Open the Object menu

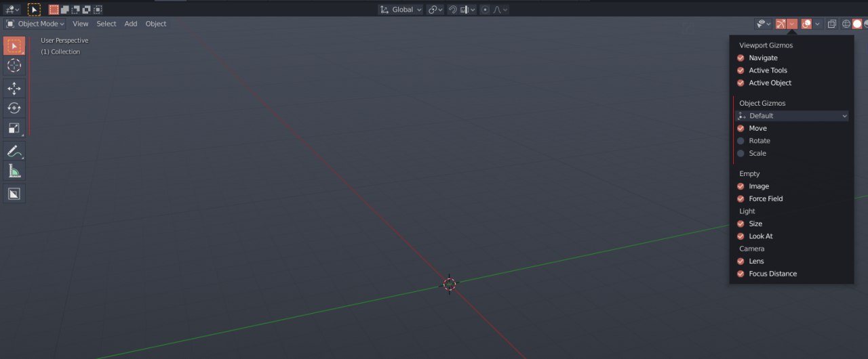[x=156, y=24]
